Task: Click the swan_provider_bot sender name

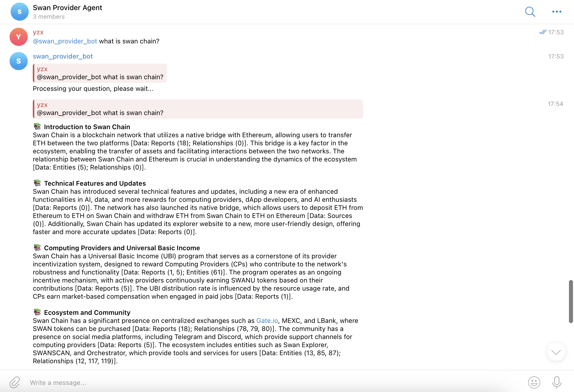Action: [x=63, y=56]
